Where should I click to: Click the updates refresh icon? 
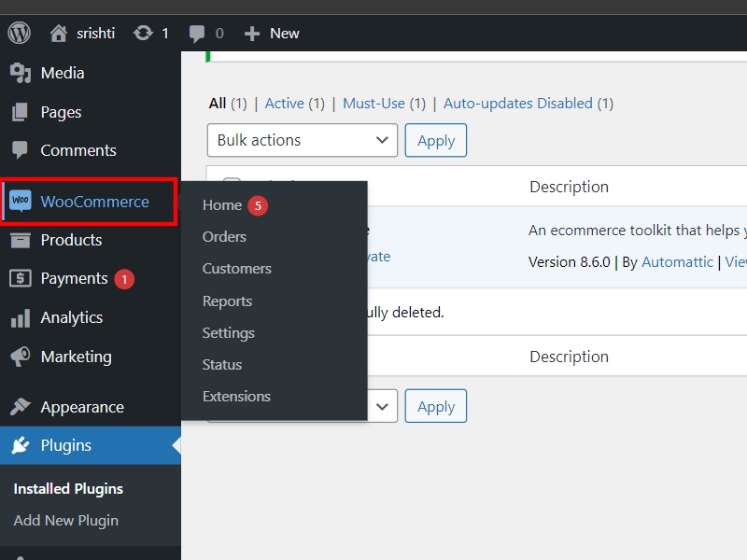coord(143,33)
